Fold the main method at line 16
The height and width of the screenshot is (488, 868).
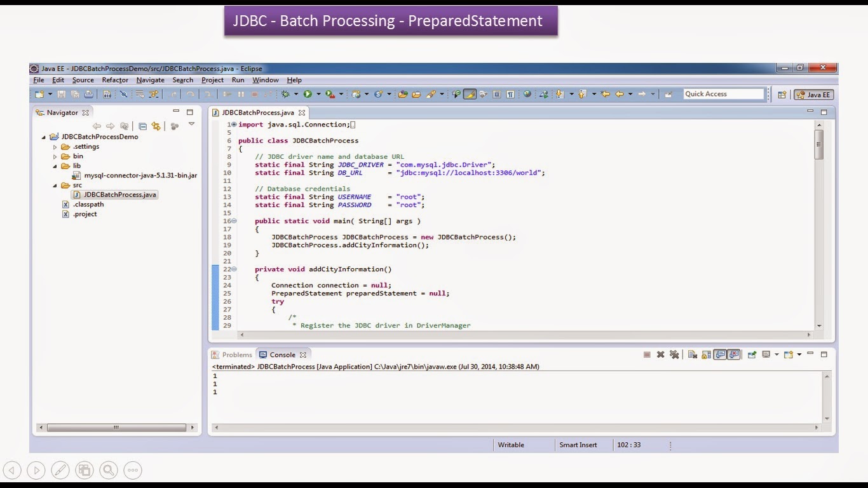pos(234,220)
